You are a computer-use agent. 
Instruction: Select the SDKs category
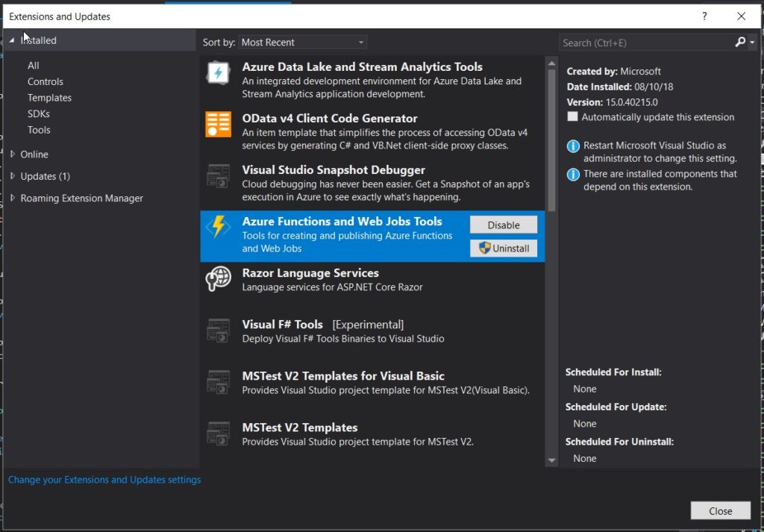tap(39, 113)
